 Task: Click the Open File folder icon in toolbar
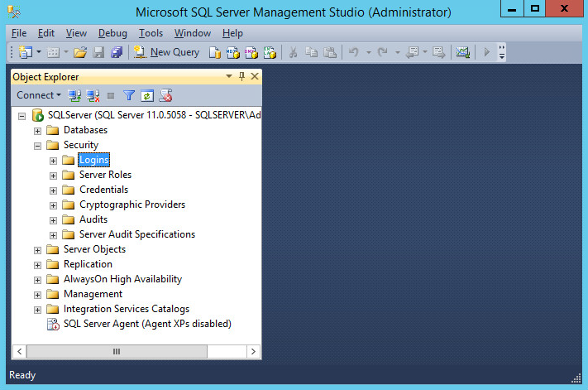[80, 52]
